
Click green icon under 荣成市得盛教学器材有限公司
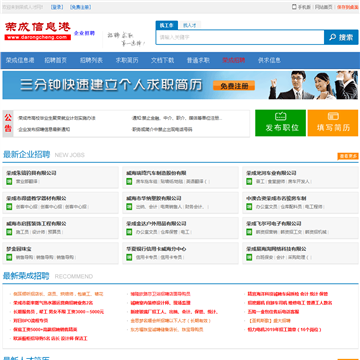point(9,207)
